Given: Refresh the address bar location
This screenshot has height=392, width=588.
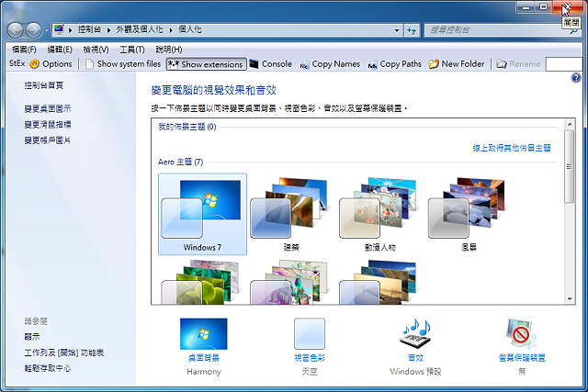Looking at the screenshot, I should (x=412, y=30).
